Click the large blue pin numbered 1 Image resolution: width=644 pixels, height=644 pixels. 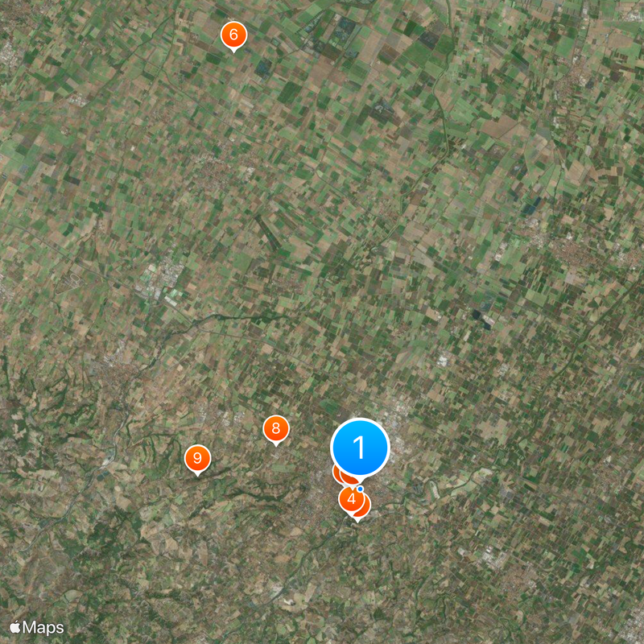point(360,448)
